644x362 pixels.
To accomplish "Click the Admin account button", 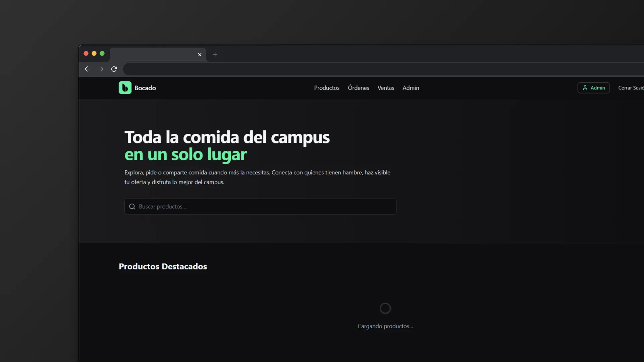I will pos(593,87).
